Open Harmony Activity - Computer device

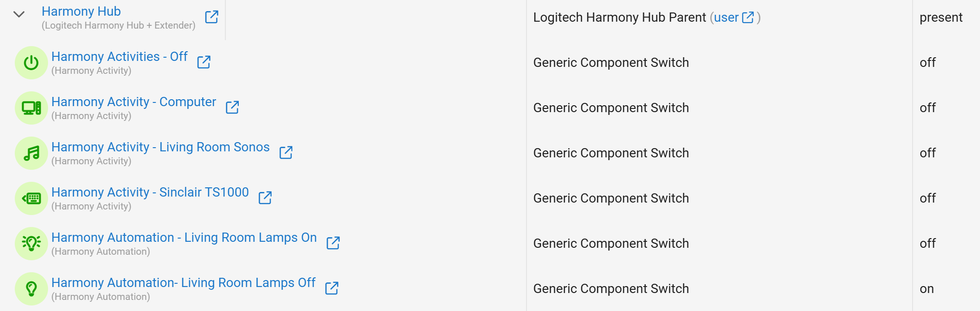pos(133,102)
